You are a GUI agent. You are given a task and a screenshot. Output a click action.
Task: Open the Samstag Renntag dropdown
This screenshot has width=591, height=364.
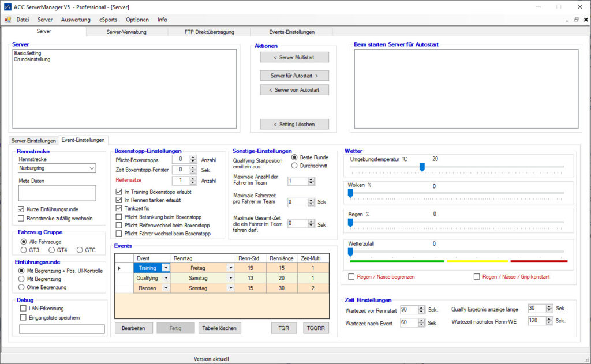coord(231,278)
